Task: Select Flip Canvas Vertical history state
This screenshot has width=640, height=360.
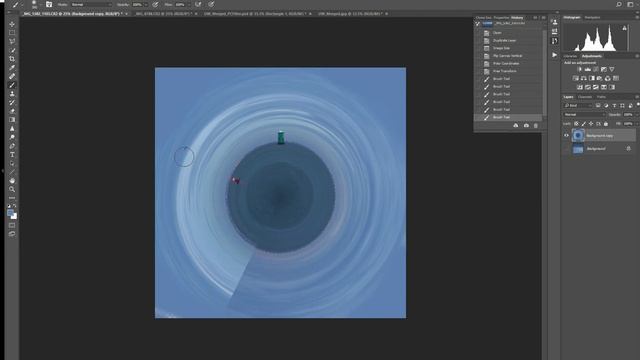Action: coord(509,56)
